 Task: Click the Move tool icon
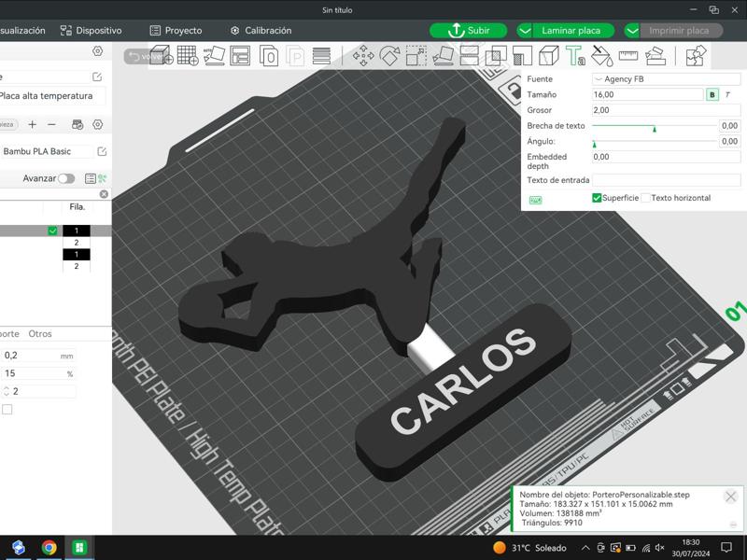click(365, 54)
